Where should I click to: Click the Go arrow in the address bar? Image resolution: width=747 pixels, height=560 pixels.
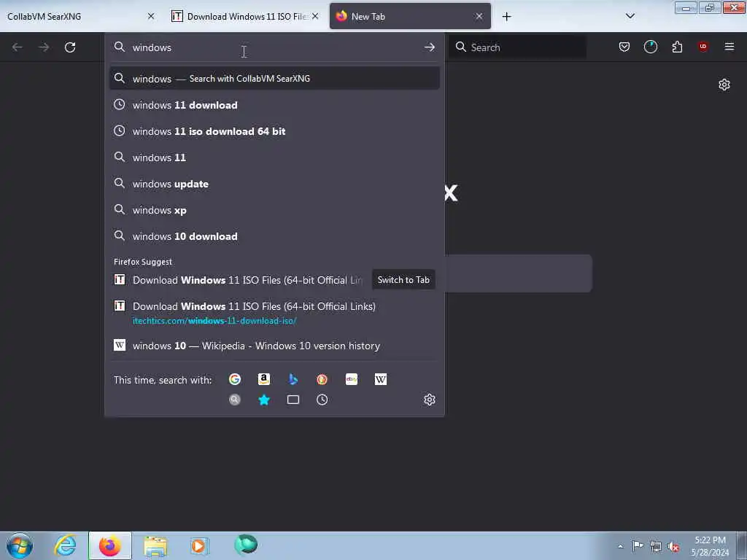click(429, 47)
